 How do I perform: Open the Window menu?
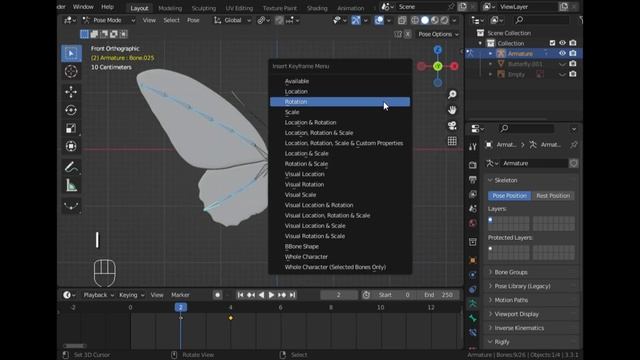point(83,7)
